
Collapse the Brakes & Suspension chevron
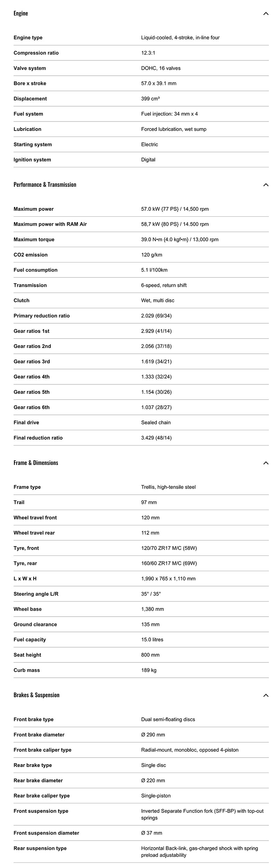[266, 695]
